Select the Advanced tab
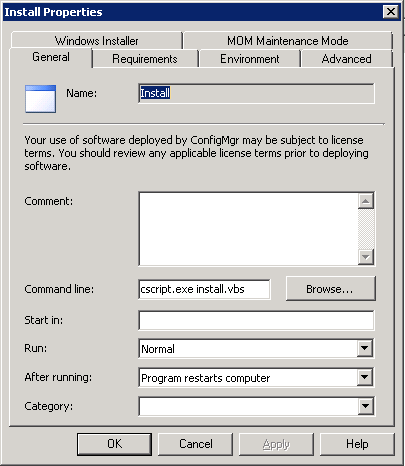The width and height of the screenshot is (405, 466). [x=347, y=59]
